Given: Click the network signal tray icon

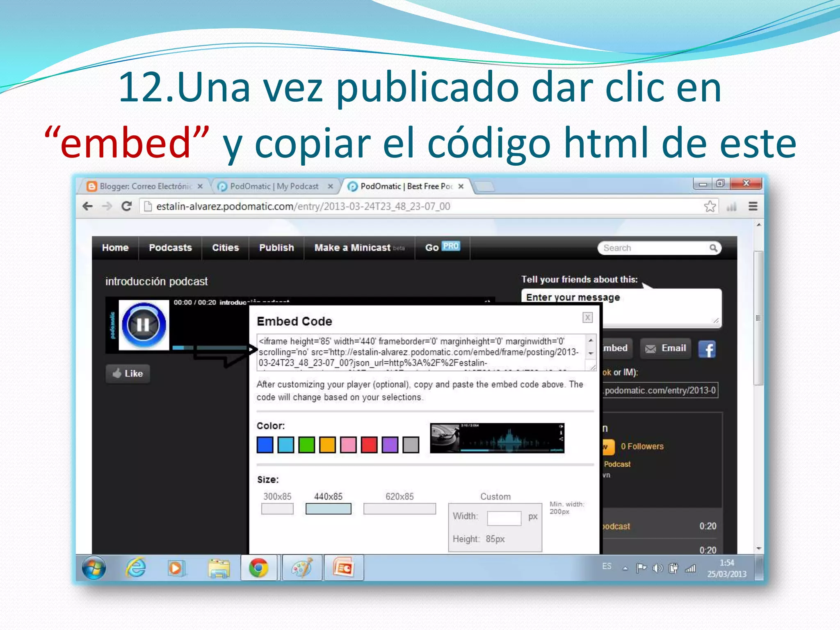Looking at the screenshot, I should 690,568.
